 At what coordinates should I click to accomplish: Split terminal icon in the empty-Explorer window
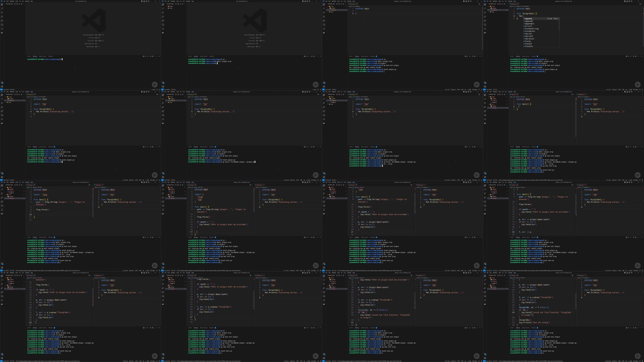151,56
